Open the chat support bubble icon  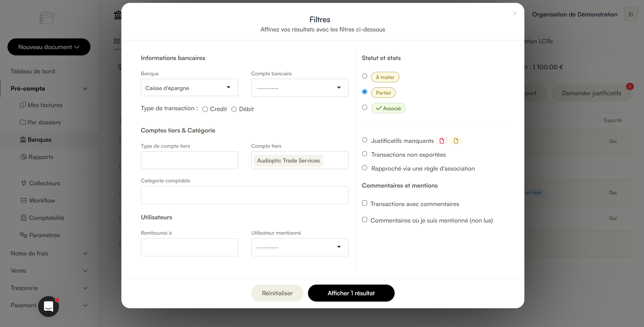point(49,307)
